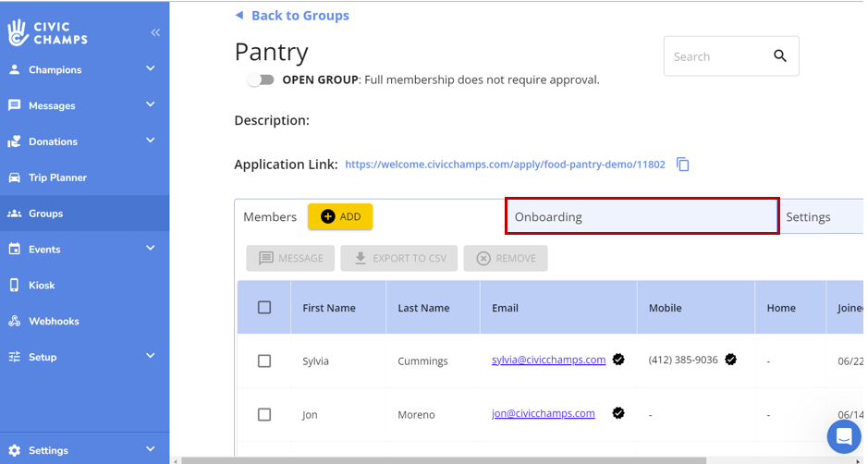Tick the checkbox for Jon Moreno
Screen dimensions: 868x464
[x=264, y=415]
